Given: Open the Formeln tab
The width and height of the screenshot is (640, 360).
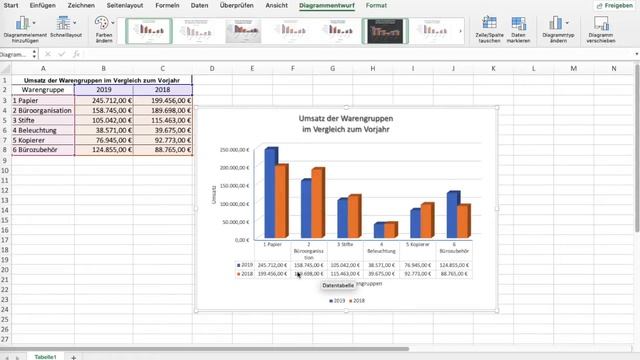Looking at the screenshot, I should click(x=167, y=6).
